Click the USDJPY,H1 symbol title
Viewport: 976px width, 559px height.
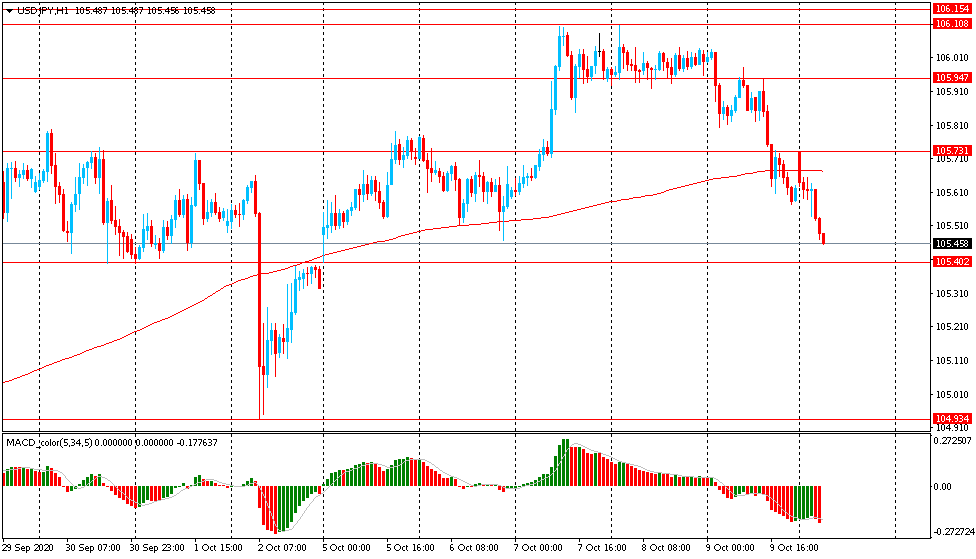tap(43, 11)
